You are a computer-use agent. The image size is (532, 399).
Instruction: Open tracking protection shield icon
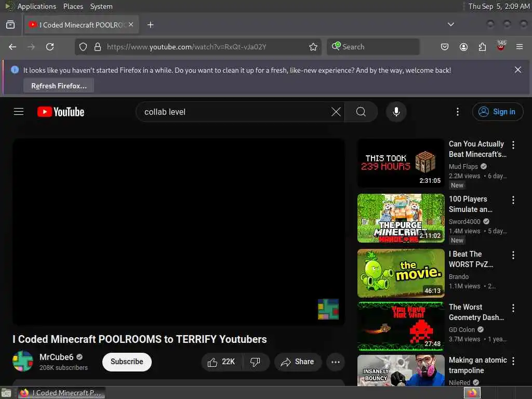point(83,47)
